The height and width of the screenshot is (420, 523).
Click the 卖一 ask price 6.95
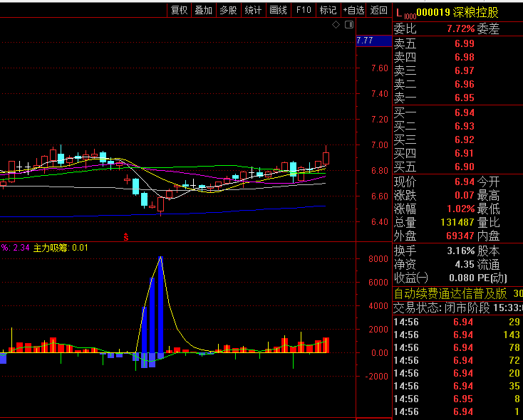coord(465,98)
